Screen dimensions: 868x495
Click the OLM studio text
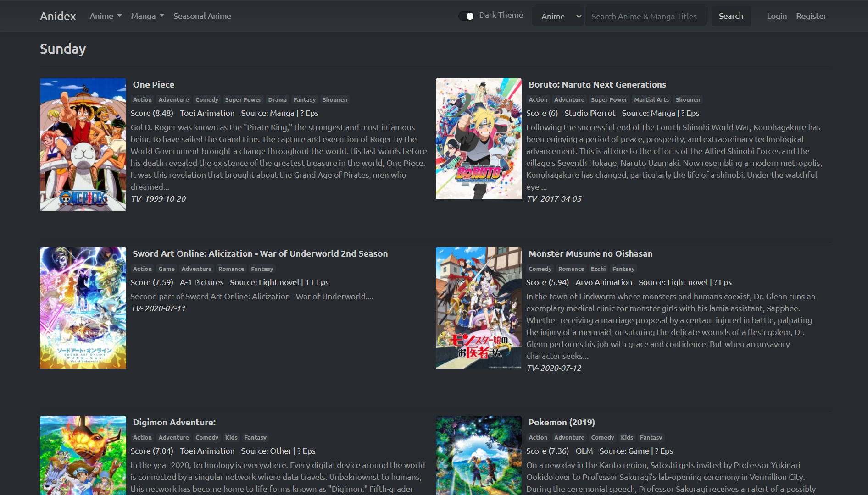click(584, 451)
